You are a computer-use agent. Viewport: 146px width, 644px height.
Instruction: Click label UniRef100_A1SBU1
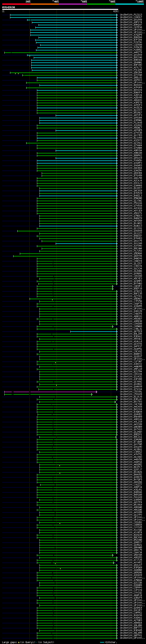131,450
